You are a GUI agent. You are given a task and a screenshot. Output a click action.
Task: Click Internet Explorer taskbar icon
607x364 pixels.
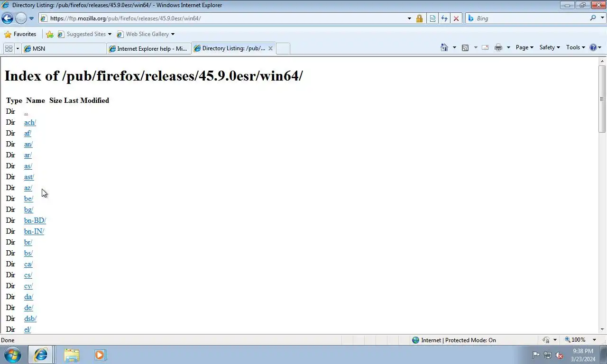tap(41, 355)
